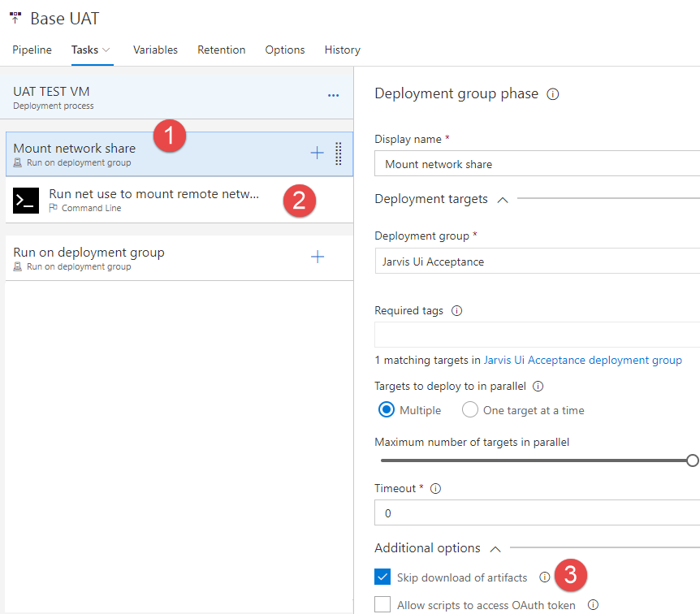Click the maximum parallel targets slider handle
700x614 pixels.
[x=692, y=460]
